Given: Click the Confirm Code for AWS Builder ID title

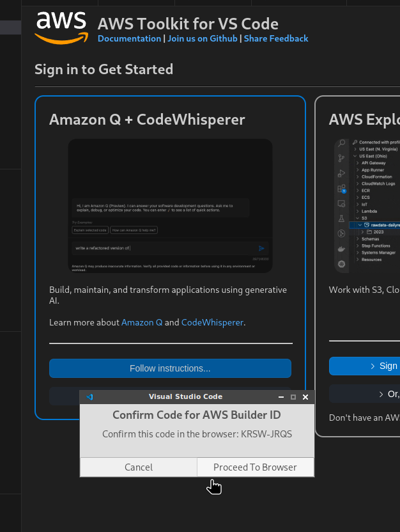Looking at the screenshot, I should click(x=197, y=415).
